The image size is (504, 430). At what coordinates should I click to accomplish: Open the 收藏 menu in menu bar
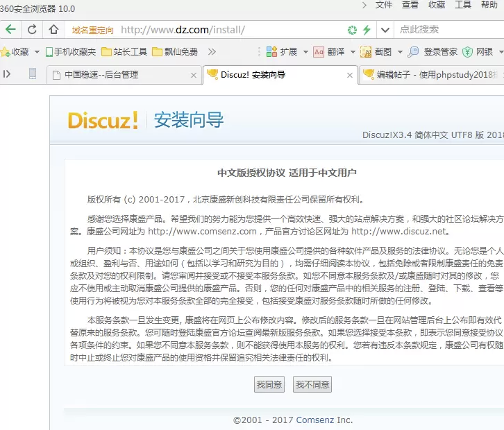[x=437, y=5]
